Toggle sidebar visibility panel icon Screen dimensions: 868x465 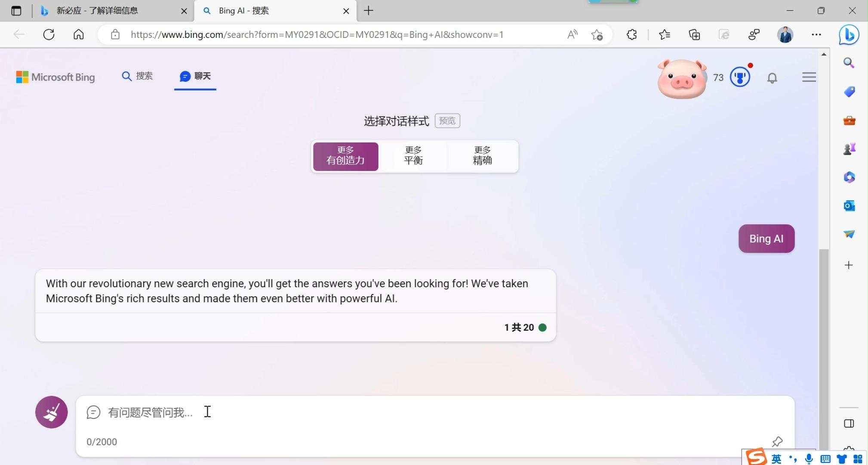coord(849,424)
